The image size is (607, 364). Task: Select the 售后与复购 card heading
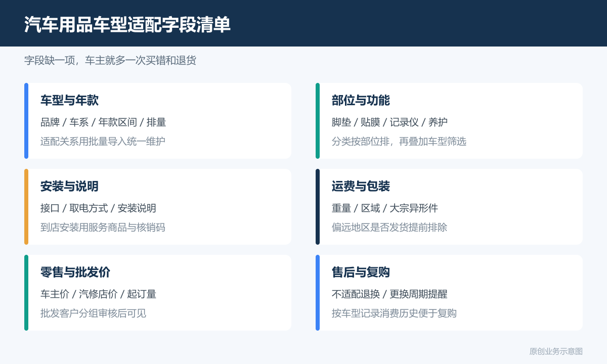point(361,272)
